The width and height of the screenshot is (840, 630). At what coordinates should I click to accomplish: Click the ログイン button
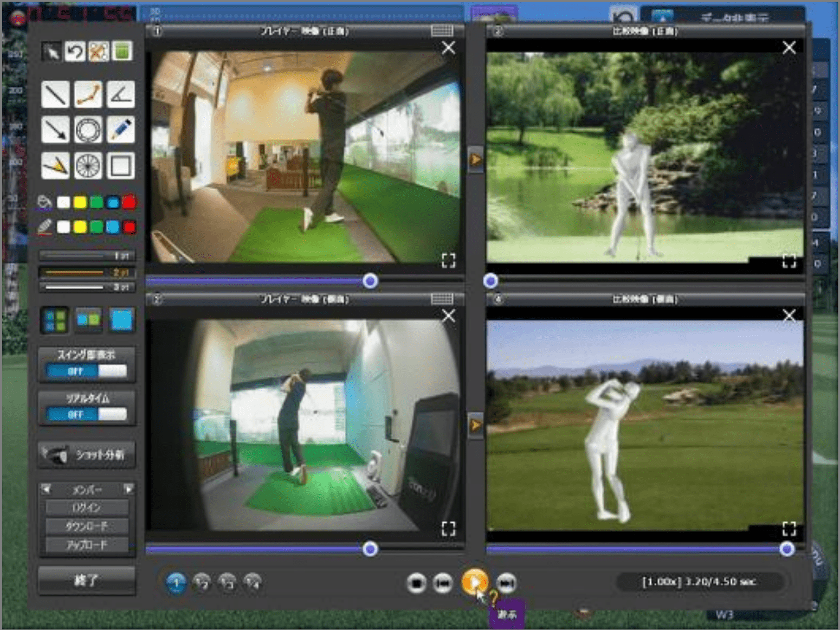point(87,507)
